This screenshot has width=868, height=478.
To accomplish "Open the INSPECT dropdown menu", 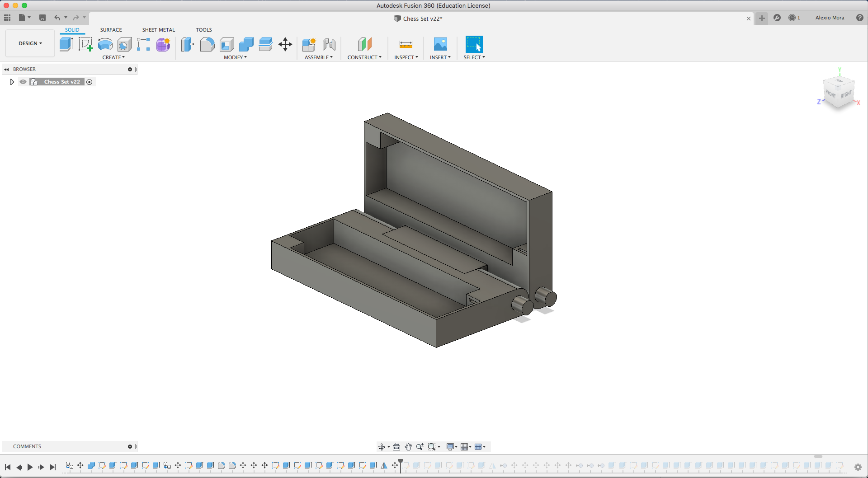I will point(406,57).
